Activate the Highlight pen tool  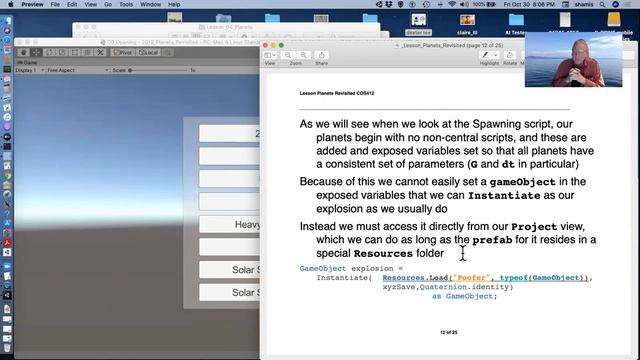click(x=485, y=55)
